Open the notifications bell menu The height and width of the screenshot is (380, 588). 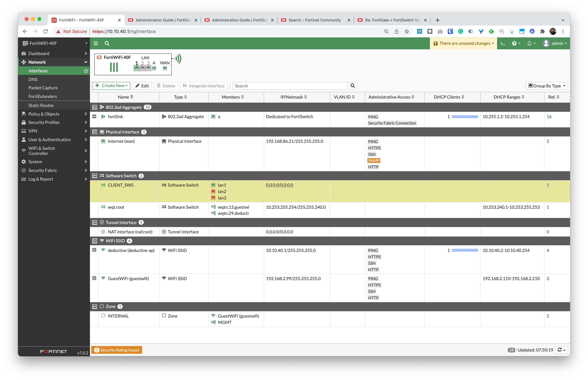(531, 43)
